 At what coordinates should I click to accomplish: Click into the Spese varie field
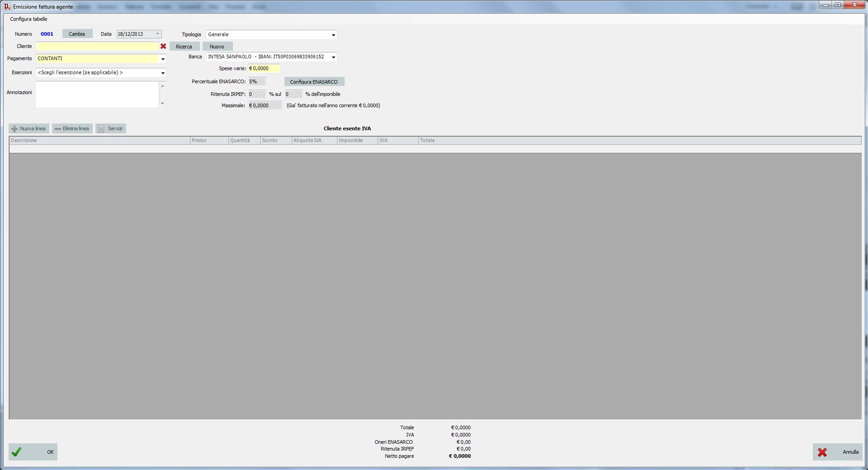264,69
